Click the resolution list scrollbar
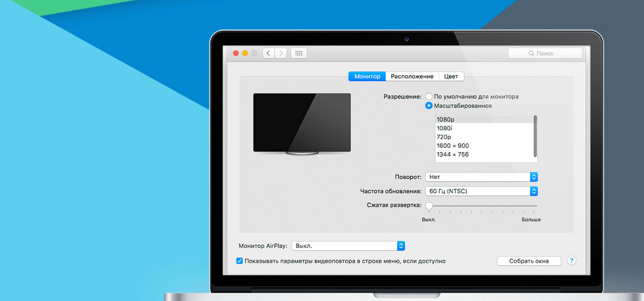This screenshot has width=644, height=301. (x=535, y=136)
